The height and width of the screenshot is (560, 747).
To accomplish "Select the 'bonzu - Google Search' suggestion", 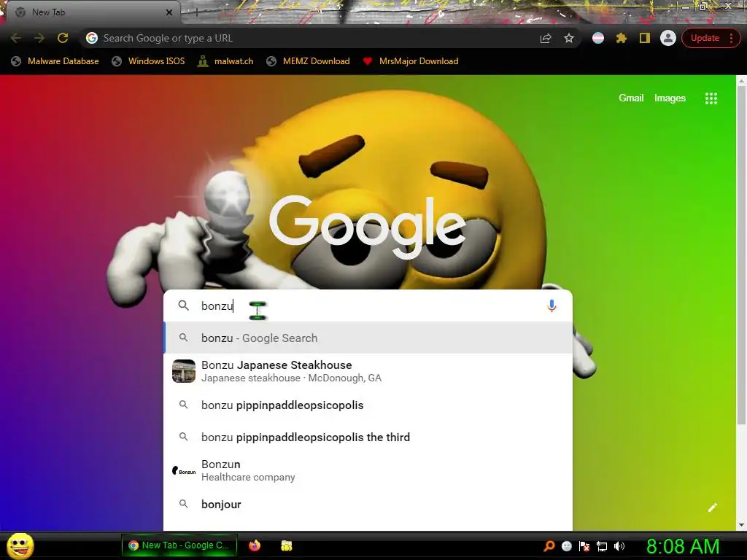I will (x=368, y=338).
